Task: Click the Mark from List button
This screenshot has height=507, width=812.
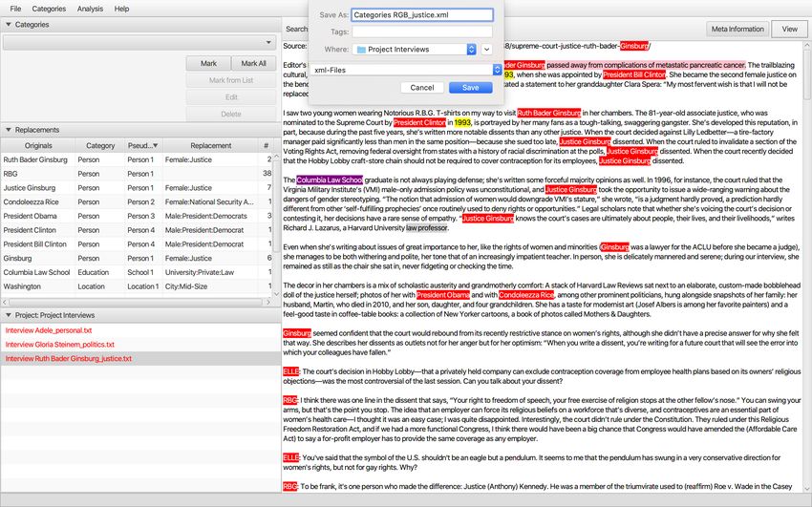Action: (231, 80)
